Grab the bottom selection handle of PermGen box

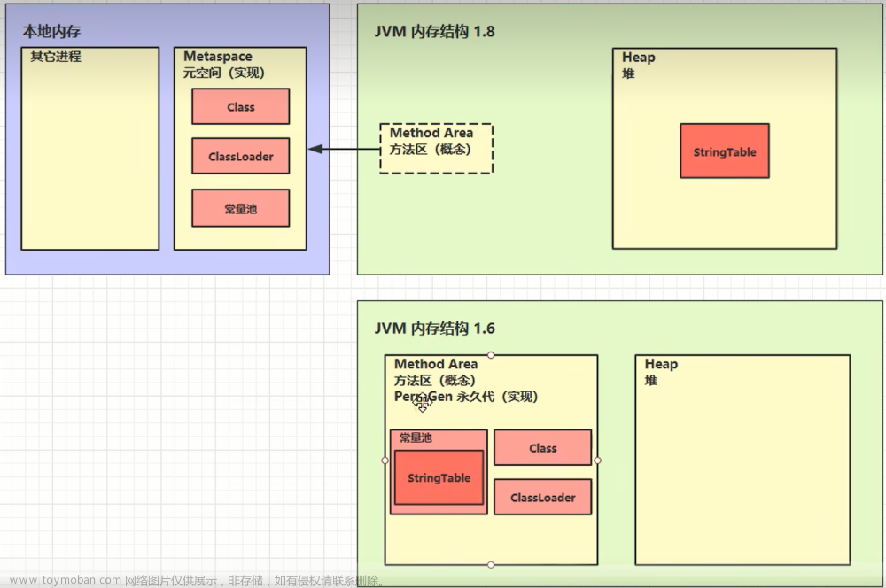point(491,565)
